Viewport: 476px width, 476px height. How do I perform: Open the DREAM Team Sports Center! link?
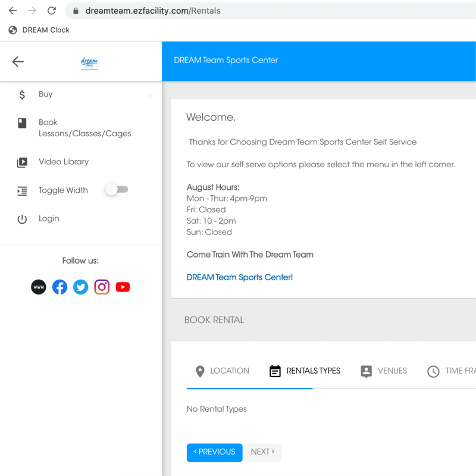(239, 277)
